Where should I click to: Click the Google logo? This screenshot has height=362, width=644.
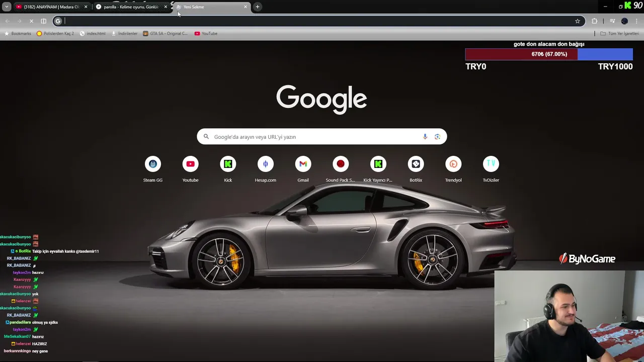pos(321,99)
